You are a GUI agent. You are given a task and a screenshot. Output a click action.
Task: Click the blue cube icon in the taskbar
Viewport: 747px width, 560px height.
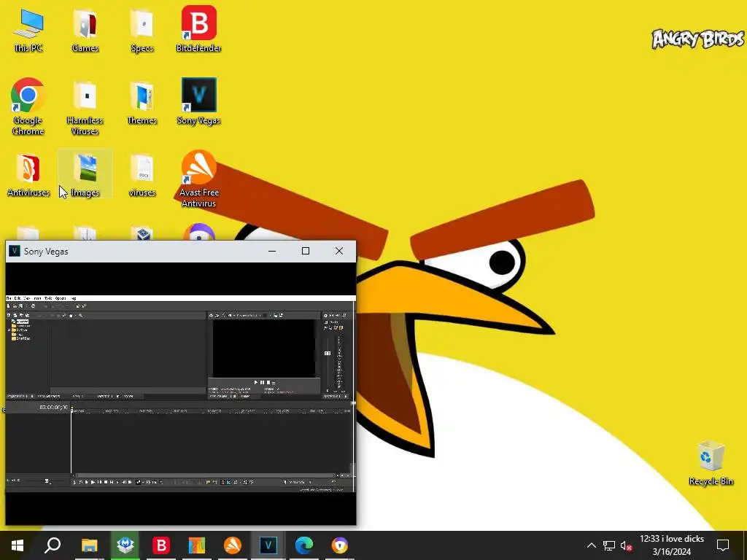click(125, 545)
